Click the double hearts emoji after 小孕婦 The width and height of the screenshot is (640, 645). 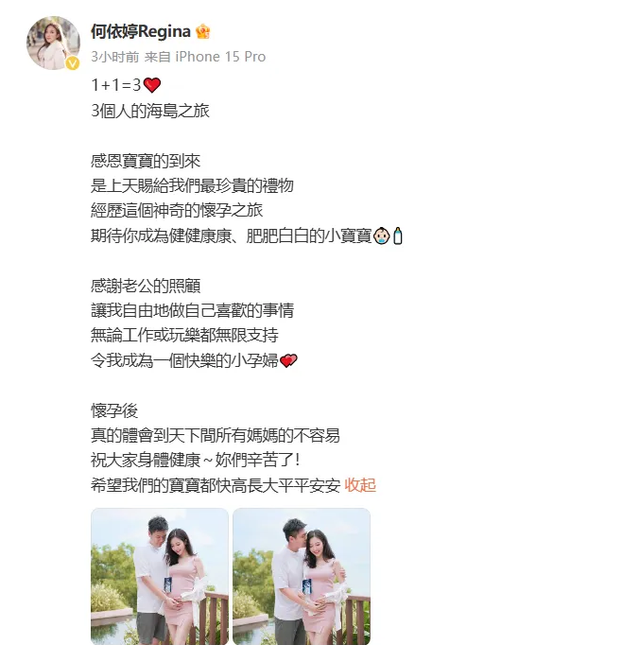coord(288,361)
